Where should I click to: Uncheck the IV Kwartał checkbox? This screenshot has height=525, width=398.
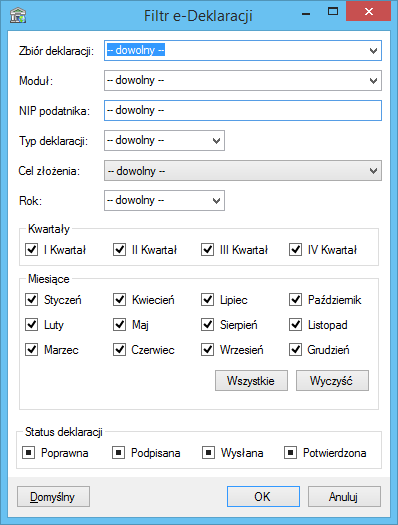(x=296, y=249)
